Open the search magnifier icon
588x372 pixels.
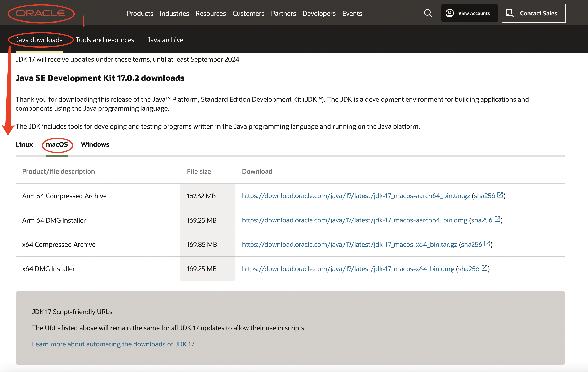pyautogui.click(x=428, y=13)
